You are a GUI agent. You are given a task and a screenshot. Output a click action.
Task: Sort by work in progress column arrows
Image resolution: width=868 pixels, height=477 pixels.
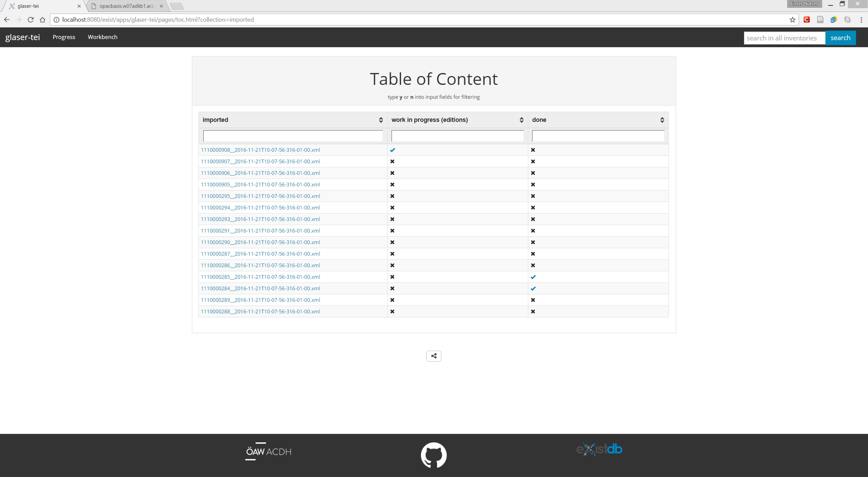(x=521, y=120)
